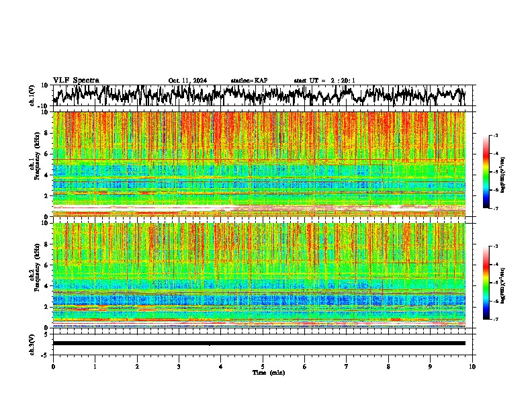Click tick label 1 on Time axis

coord(95,367)
